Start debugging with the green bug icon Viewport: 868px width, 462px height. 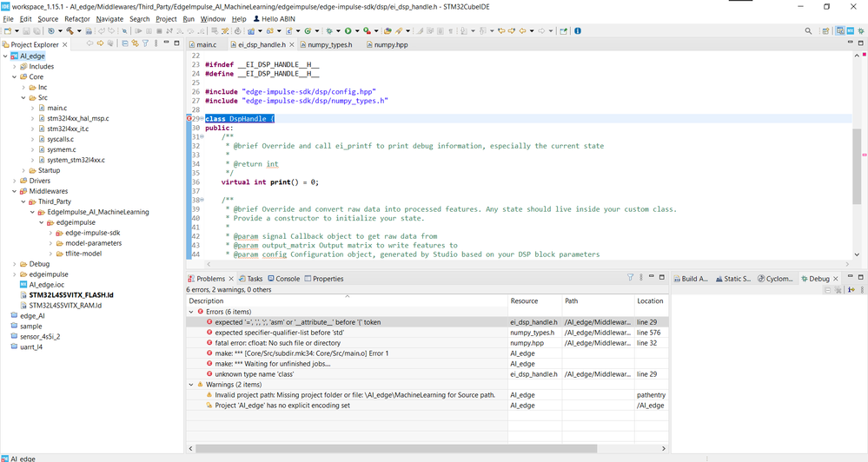[328, 31]
